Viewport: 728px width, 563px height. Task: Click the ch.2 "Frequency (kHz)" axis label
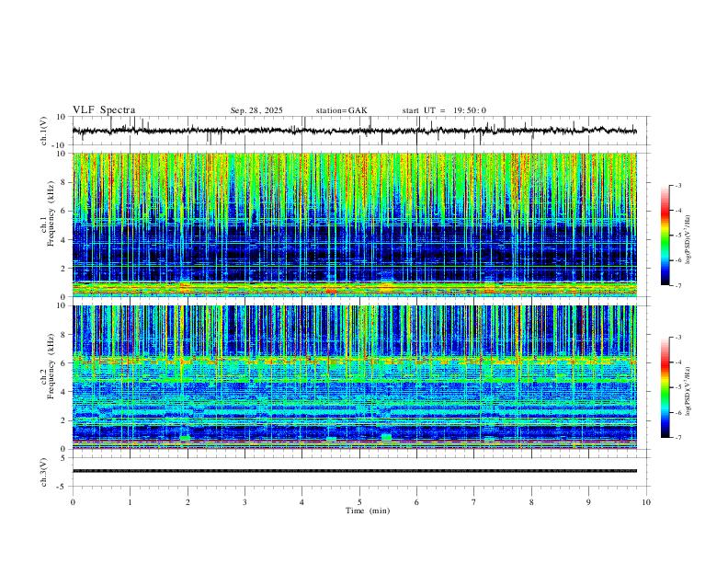[51, 366]
